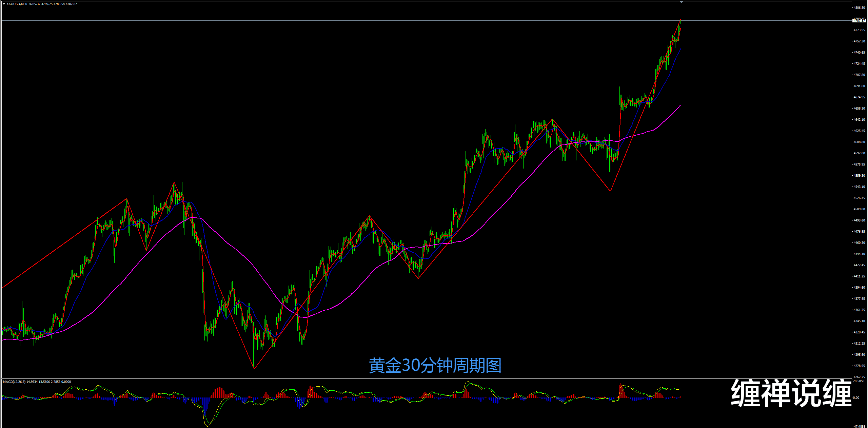This screenshot has height=428, width=868.
Task: Click the highlighted 4787.87 current price tag
Action: pyautogui.click(x=860, y=21)
